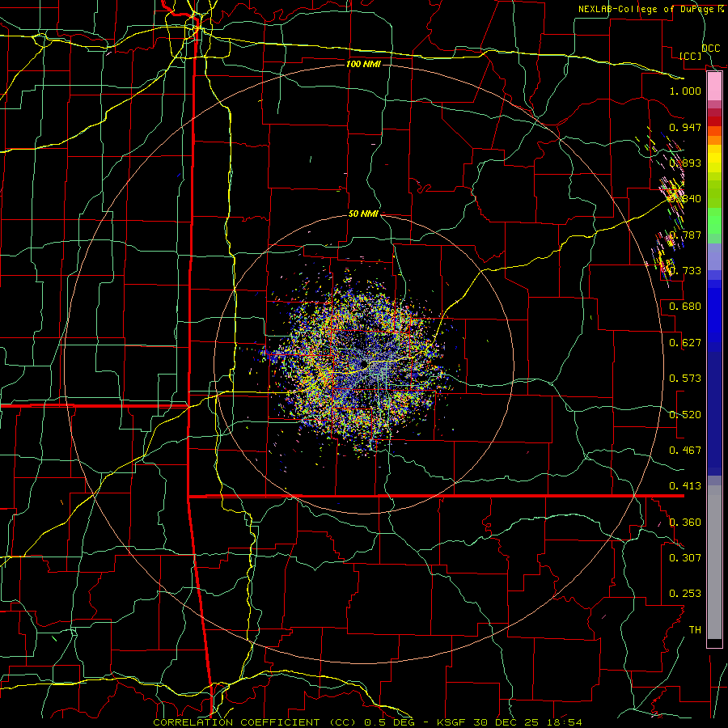Select the 0.893 scale value
Viewport: 728px width, 728px height.
(x=685, y=163)
